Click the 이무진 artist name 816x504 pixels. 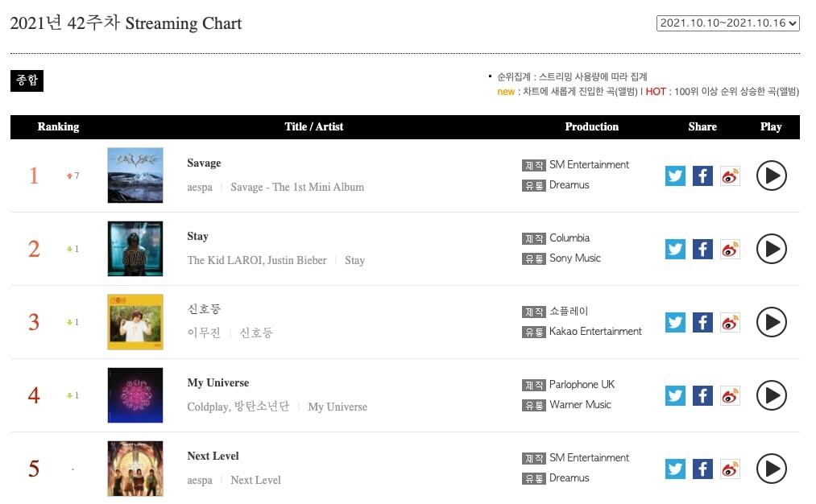pos(204,333)
